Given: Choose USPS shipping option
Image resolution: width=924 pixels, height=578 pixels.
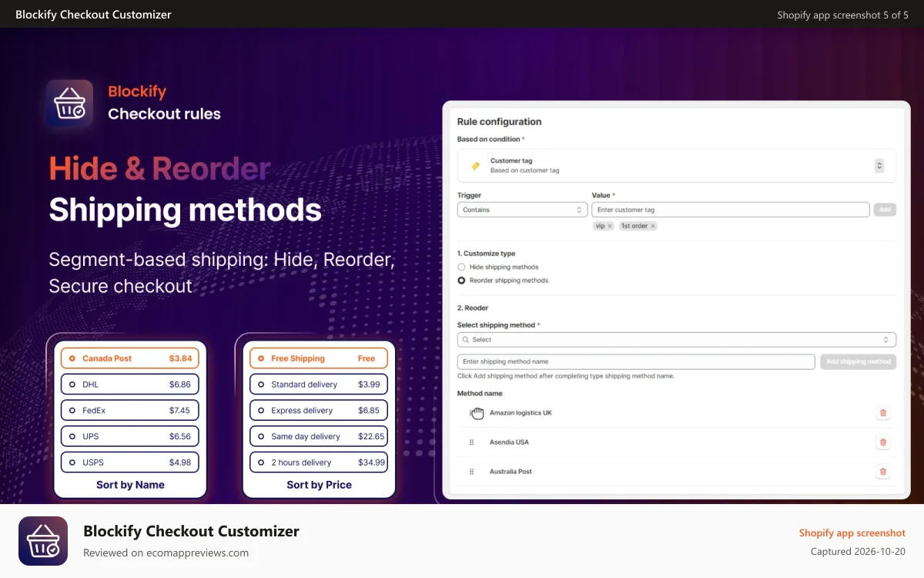Looking at the screenshot, I should [130, 462].
